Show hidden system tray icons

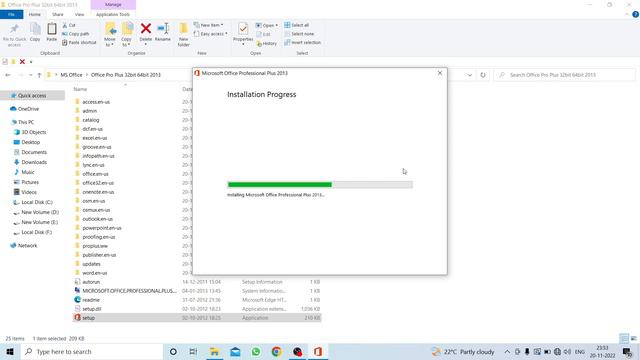coord(507,351)
